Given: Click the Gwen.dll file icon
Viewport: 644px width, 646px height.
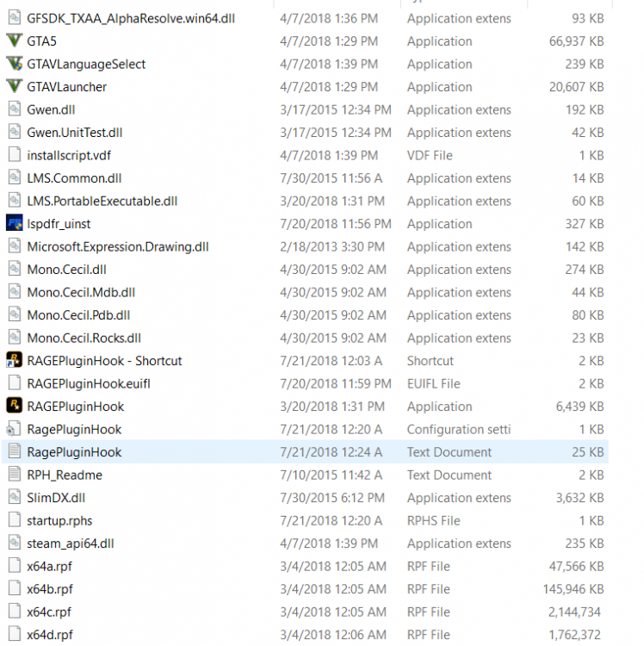Looking at the screenshot, I should point(15,109).
